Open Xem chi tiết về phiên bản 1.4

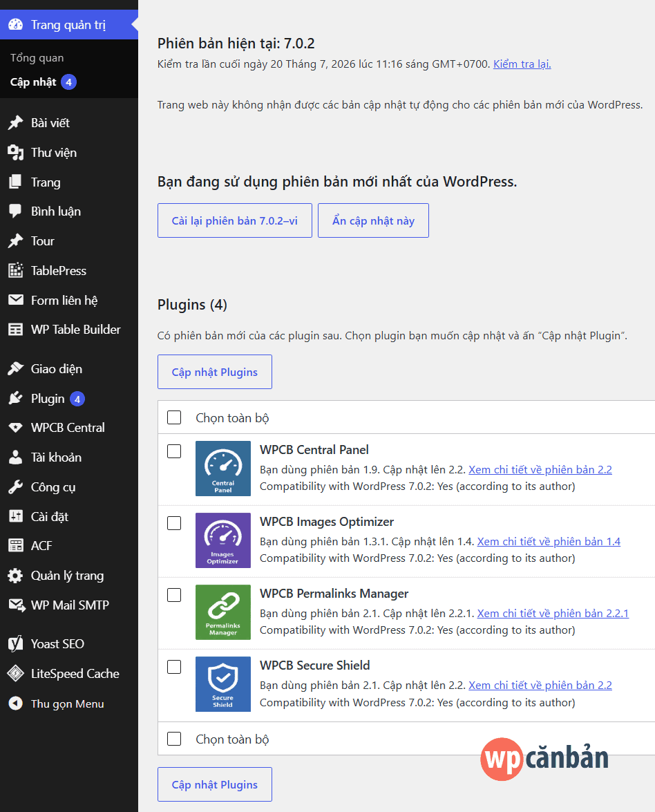[549, 542]
